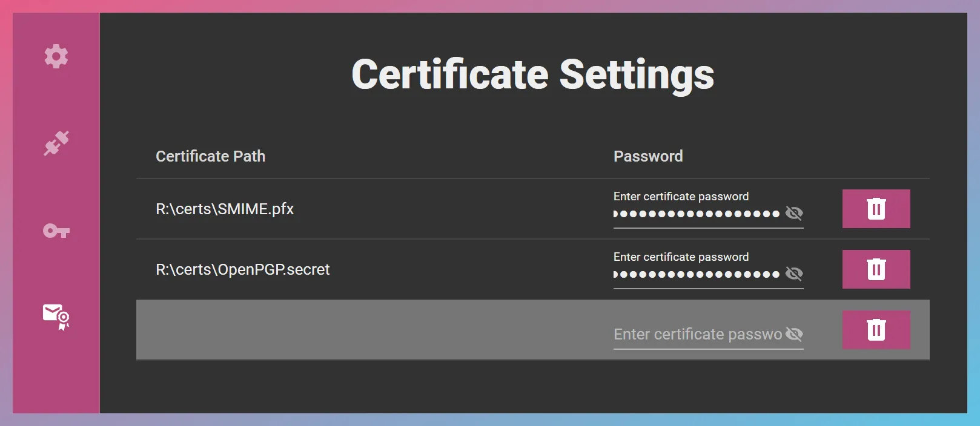Open connection settings via plug icon

click(x=56, y=143)
